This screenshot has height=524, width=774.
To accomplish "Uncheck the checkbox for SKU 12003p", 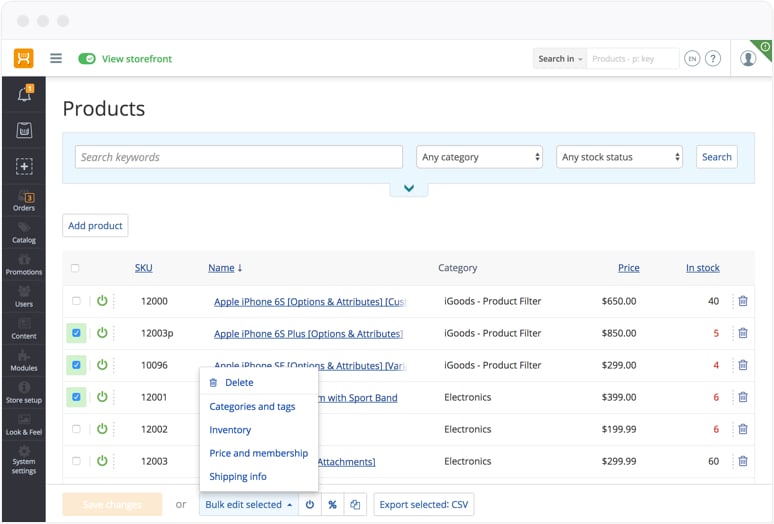I will click(x=76, y=333).
